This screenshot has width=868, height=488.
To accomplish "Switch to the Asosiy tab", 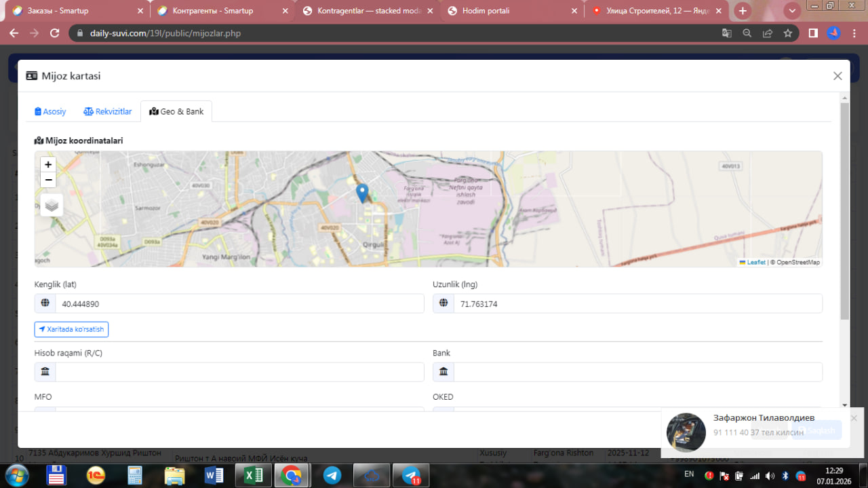I will pos(50,111).
